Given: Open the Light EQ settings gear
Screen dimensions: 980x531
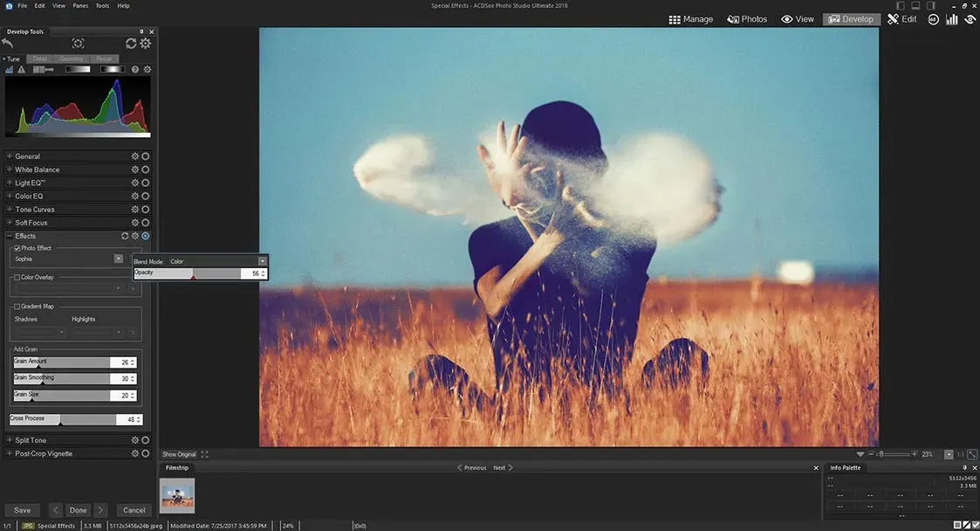Looking at the screenshot, I should click(135, 183).
